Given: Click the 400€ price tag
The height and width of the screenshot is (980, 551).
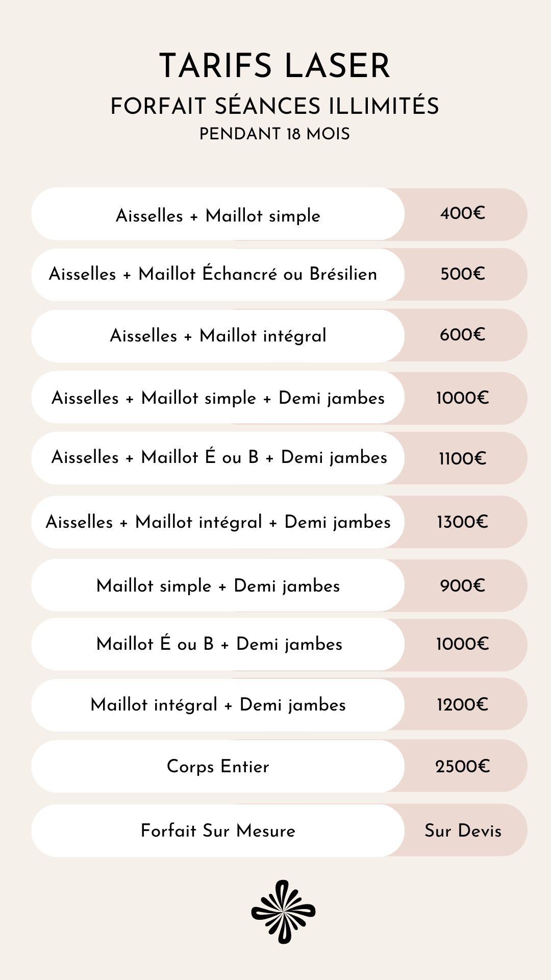Looking at the screenshot, I should click(462, 213).
